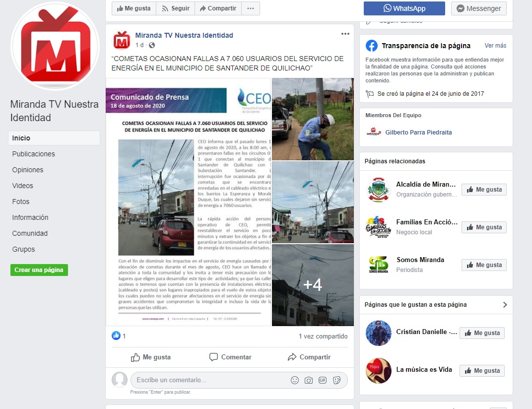Screen dimensions: 532x409
Task: Open La música es Vida page link
Action: pos(424,369)
